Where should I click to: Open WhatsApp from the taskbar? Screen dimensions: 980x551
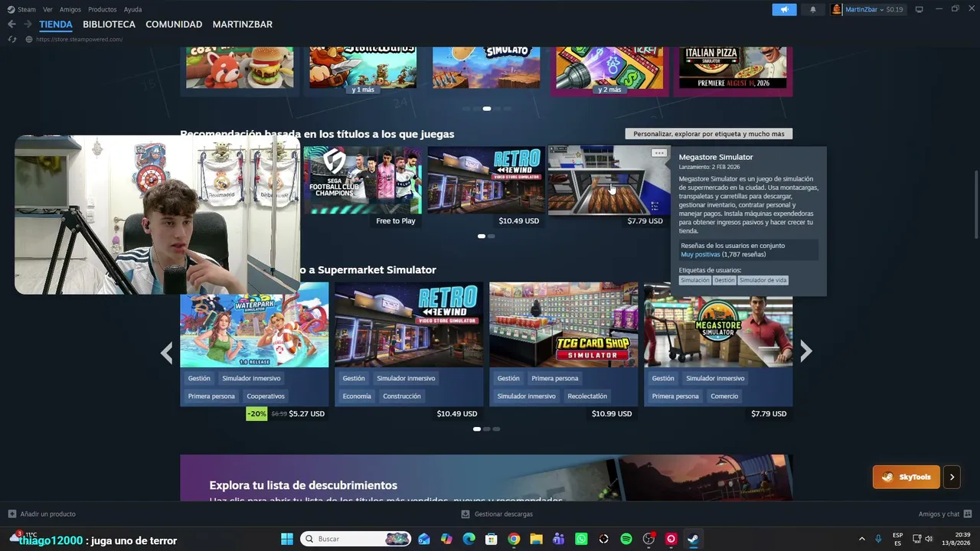click(581, 539)
